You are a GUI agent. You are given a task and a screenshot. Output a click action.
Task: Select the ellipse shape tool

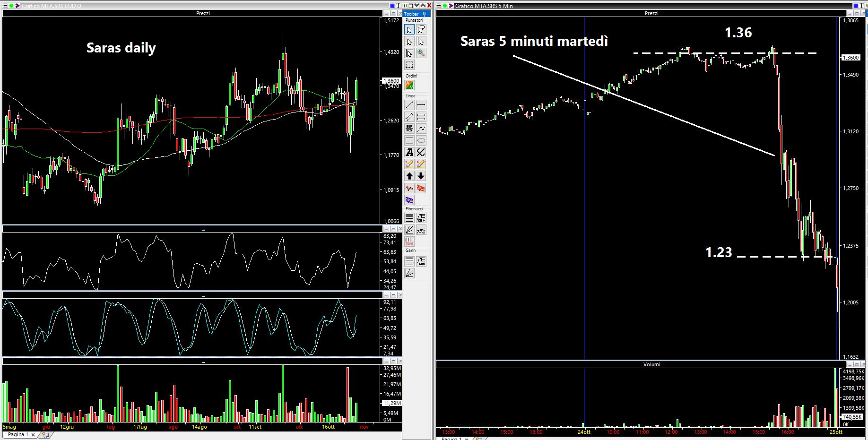point(421,140)
